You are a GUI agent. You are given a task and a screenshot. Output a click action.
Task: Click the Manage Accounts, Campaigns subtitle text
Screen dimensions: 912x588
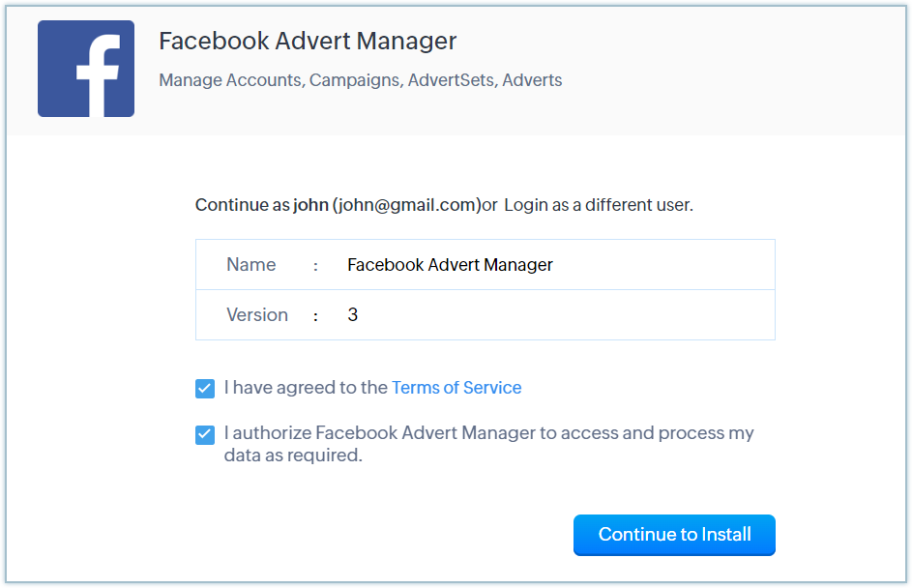361,80
